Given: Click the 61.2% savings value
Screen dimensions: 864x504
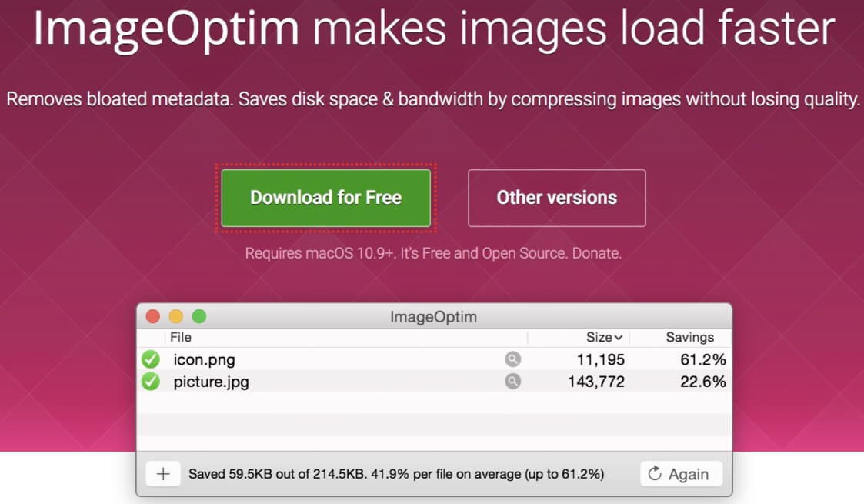Looking at the screenshot, I should 702,359.
